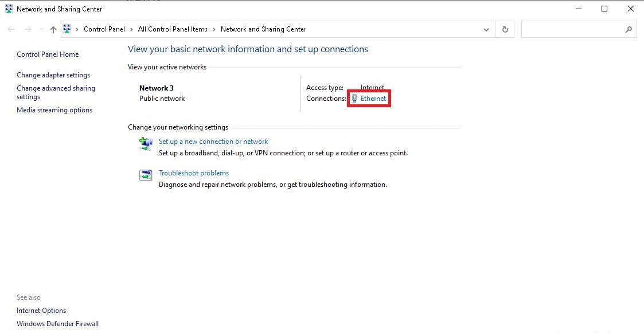Click the Ethernet adapter plug icon
Image resolution: width=644 pixels, height=333 pixels.
[x=354, y=99]
